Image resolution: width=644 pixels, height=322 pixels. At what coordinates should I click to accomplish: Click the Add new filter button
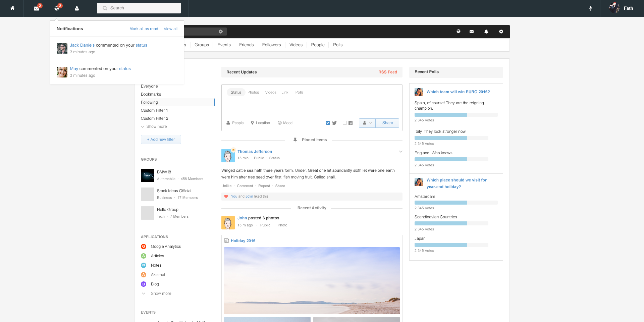pos(161,140)
